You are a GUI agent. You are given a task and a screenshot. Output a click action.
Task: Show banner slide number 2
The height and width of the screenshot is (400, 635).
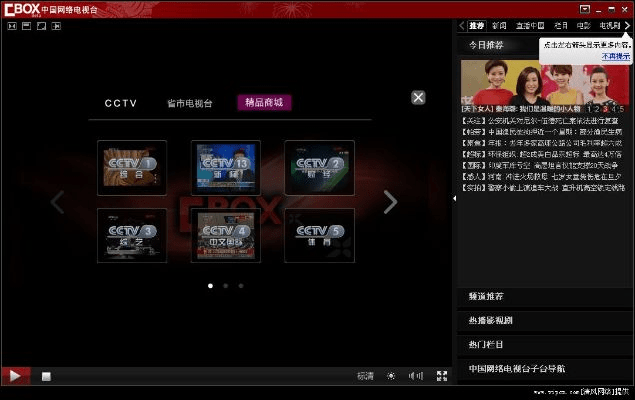point(597,109)
